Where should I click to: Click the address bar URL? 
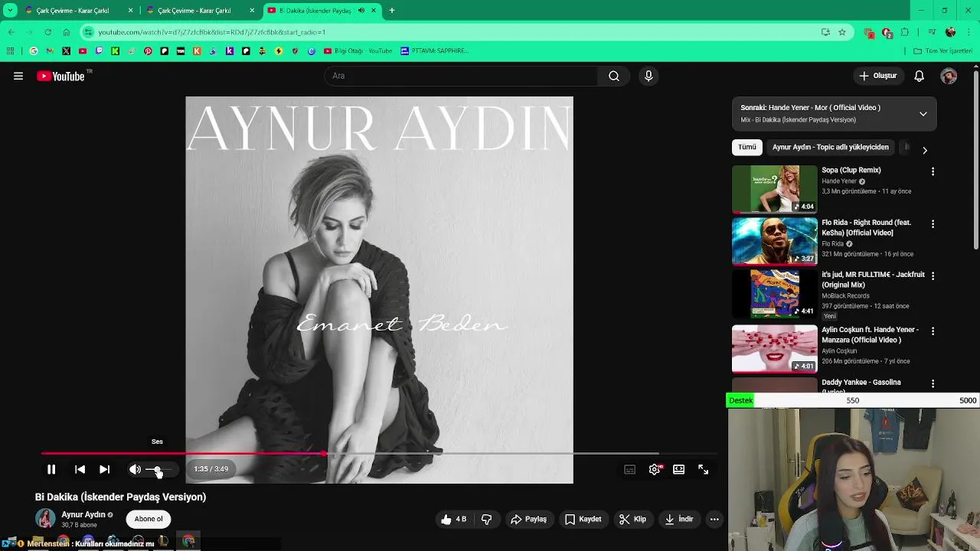(212, 32)
